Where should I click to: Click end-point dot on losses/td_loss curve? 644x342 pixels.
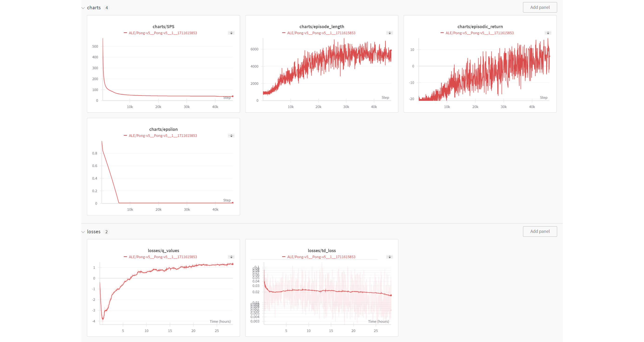click(x=391, y=295)
